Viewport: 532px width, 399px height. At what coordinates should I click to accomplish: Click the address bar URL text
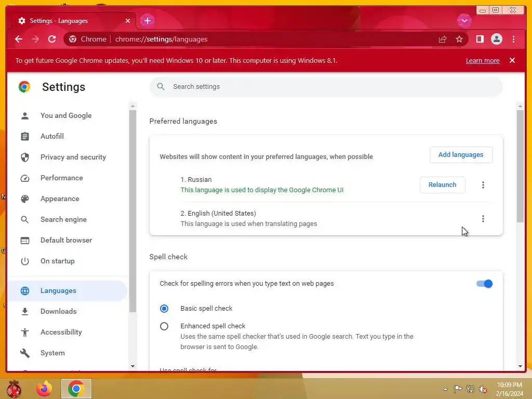161,39
